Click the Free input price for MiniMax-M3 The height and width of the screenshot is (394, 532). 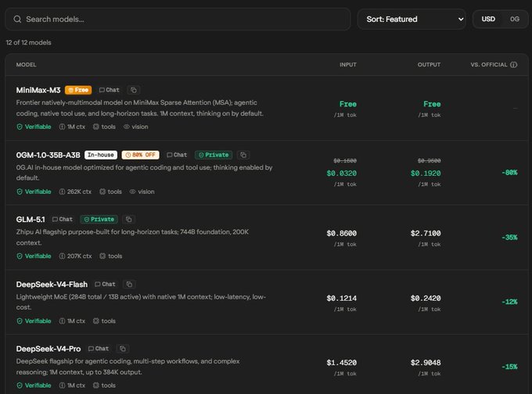(x=348, y=104)
